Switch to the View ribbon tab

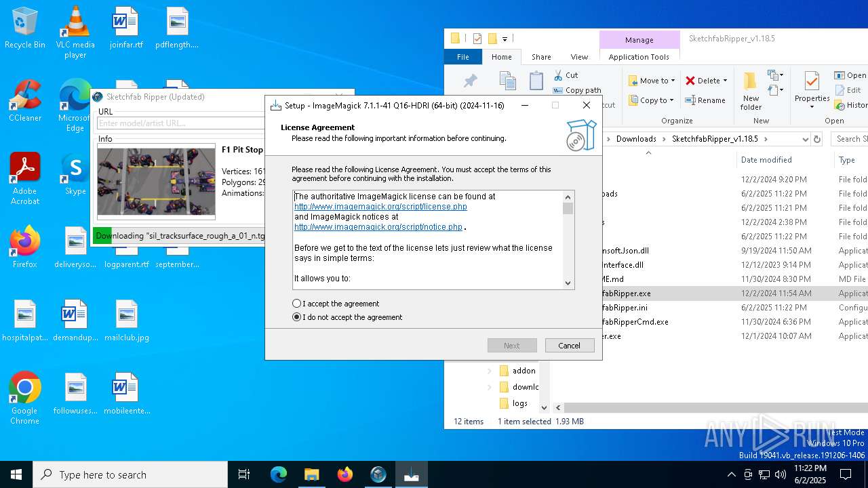(x=579, y=57)
